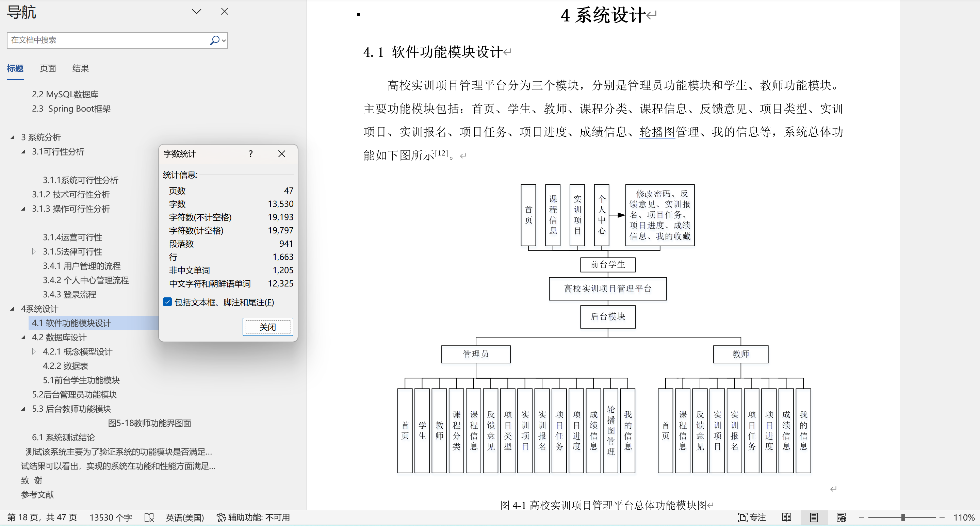Click the 前台学生 box in diagram
980x526 pixels.
[x=607, y=264]
